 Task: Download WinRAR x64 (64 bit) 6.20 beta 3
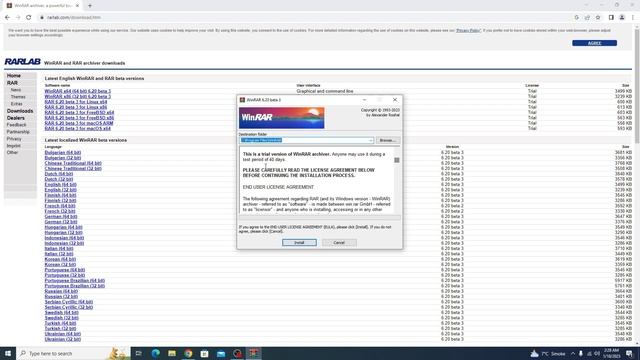(78, 91)
